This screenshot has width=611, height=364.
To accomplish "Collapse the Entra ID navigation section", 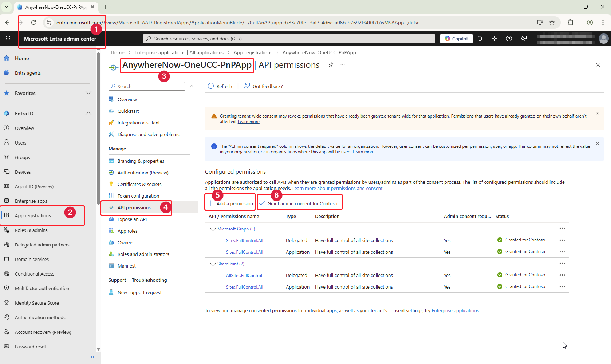I will pyautogui.click(x=88, y=114).
